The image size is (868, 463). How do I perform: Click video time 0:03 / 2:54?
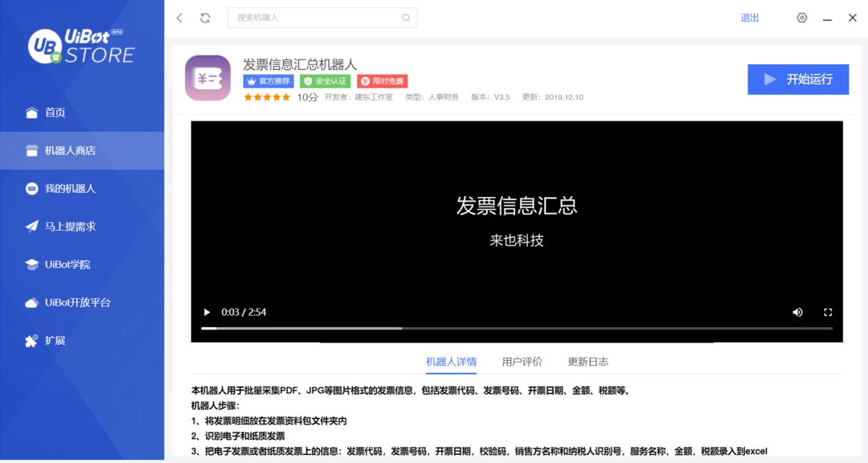pos(244,313)
